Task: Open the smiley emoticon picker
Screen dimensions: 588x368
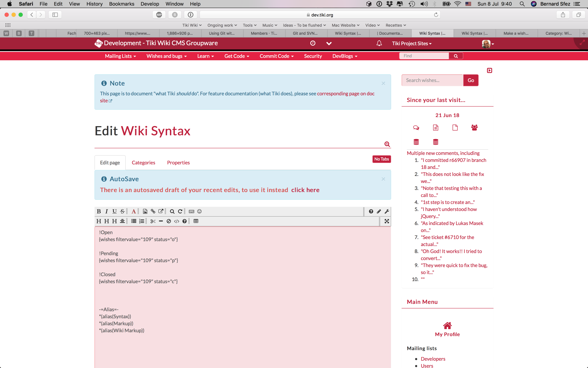Action: point(199,211)
